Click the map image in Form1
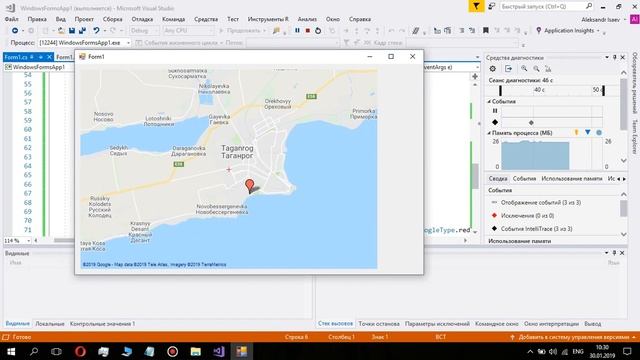 [229, 168]
